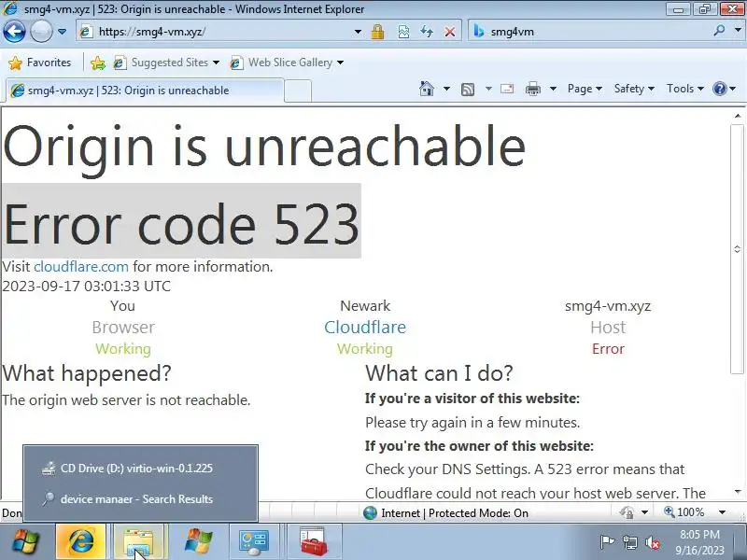Click the smg4-vm.xyz text above Host
The image size is (747, 560).
point(608,306)
